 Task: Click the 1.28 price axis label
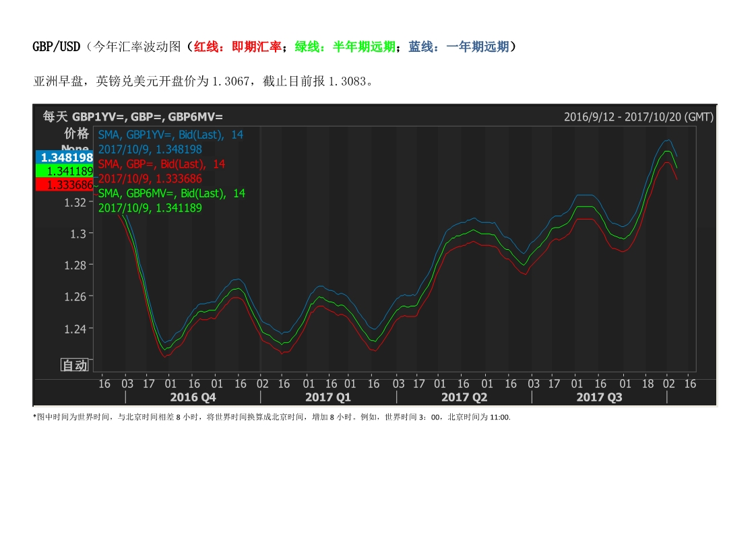[75, 265]
